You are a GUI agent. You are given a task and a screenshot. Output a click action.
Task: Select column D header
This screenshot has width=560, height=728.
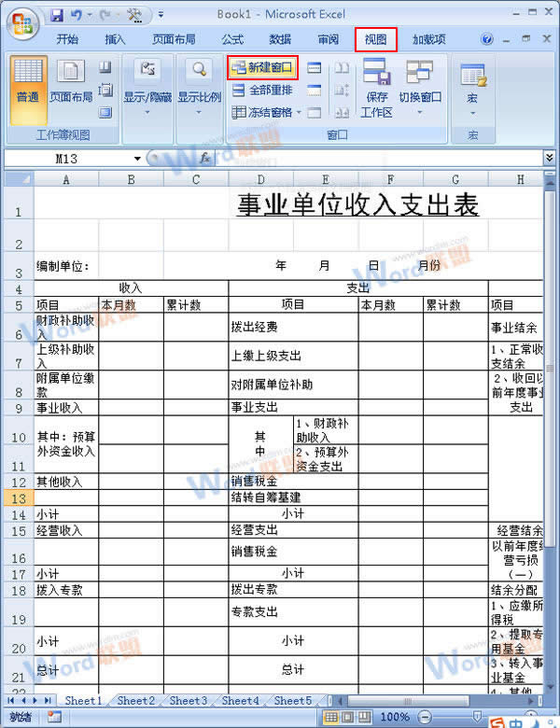261,179
